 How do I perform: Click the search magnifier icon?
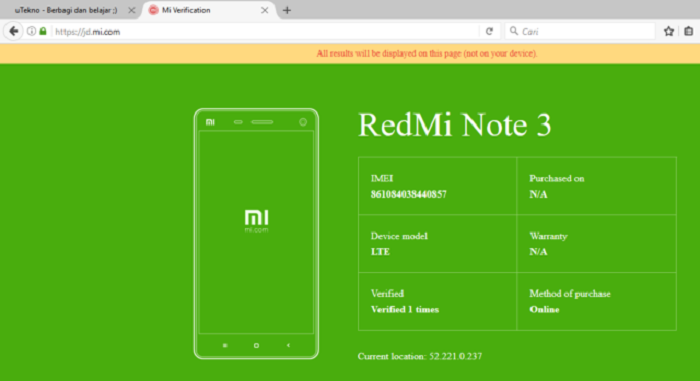click(514, 31)
